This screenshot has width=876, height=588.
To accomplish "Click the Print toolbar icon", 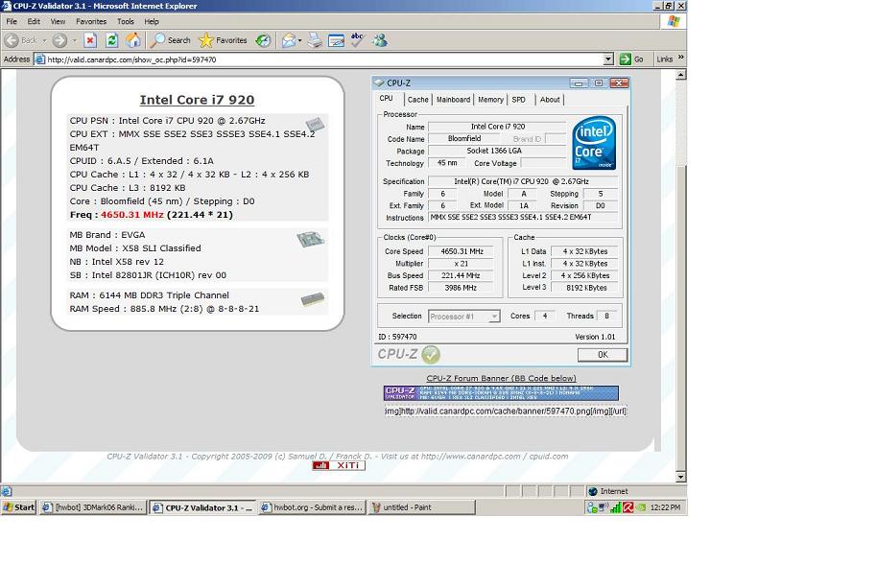I will pos(315,40).
